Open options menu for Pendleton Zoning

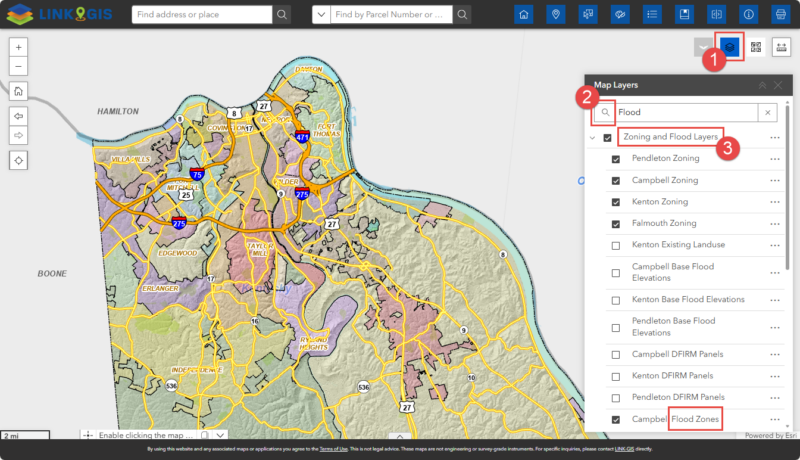(x=775, y=159)
